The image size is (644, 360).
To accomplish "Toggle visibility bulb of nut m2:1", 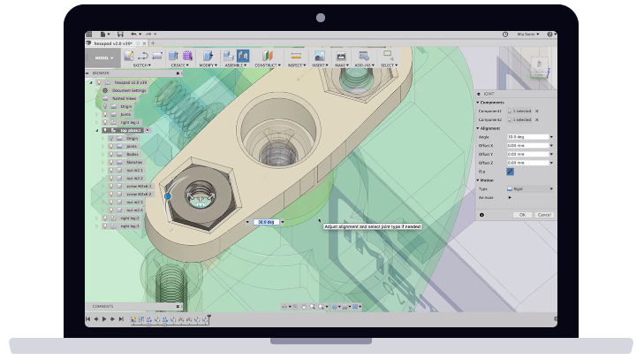I will (111, 171).
